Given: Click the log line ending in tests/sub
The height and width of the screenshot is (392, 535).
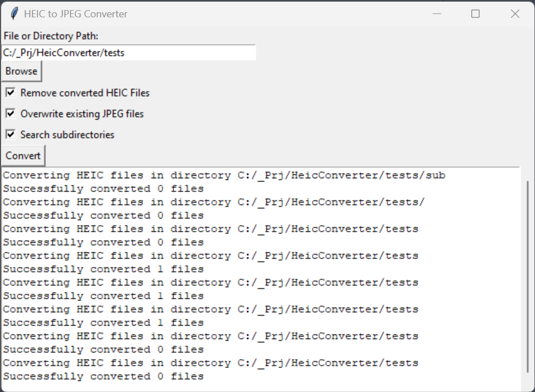Looking at the screenshot, I should [224, 175].
